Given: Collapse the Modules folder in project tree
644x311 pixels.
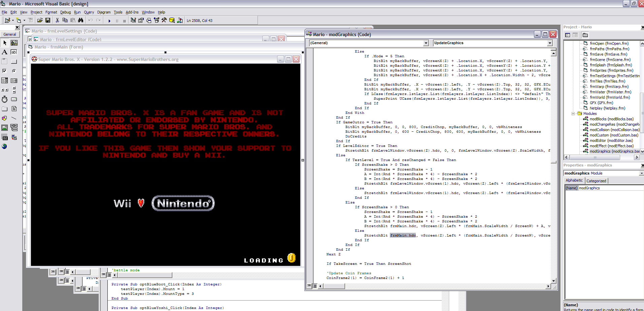Looking at the screenshot, I should tap(573, 114).
